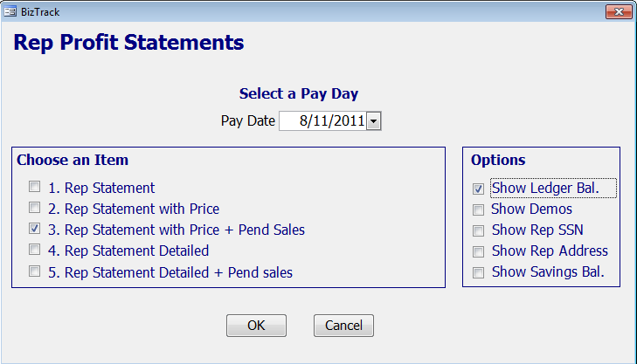Enable the Show Demos checkbox
The image size is (637, 364).
click(478, 209)
